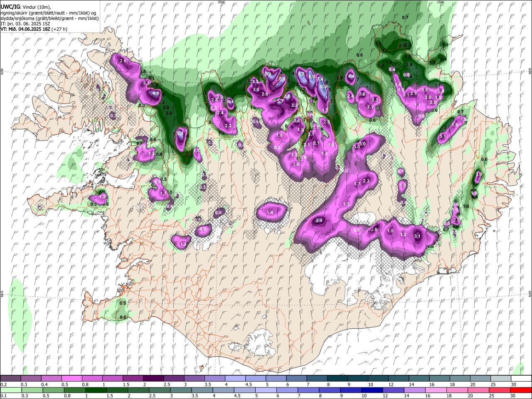Pick the palest green 0.1–0.3 swatch in lower legend row
Screen dimensions: 532x399
11,391
